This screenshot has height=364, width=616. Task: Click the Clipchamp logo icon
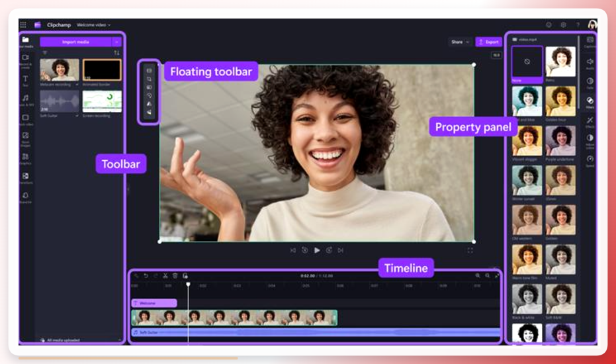point(38,24)
